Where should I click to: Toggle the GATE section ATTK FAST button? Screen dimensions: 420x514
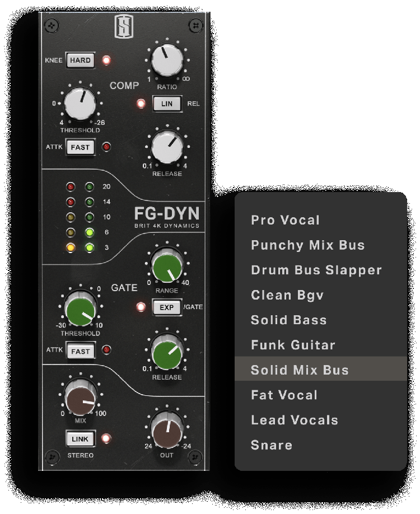[x=80, y=352]
